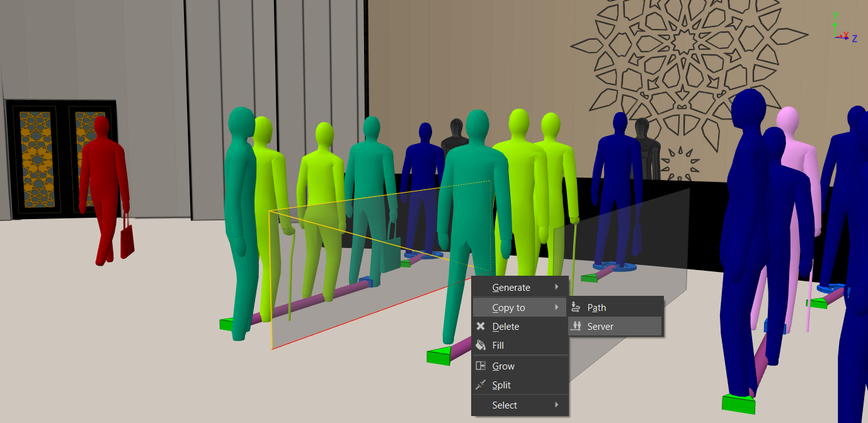
Task: Click the Split icon in context menu
Action: point(481,385)
